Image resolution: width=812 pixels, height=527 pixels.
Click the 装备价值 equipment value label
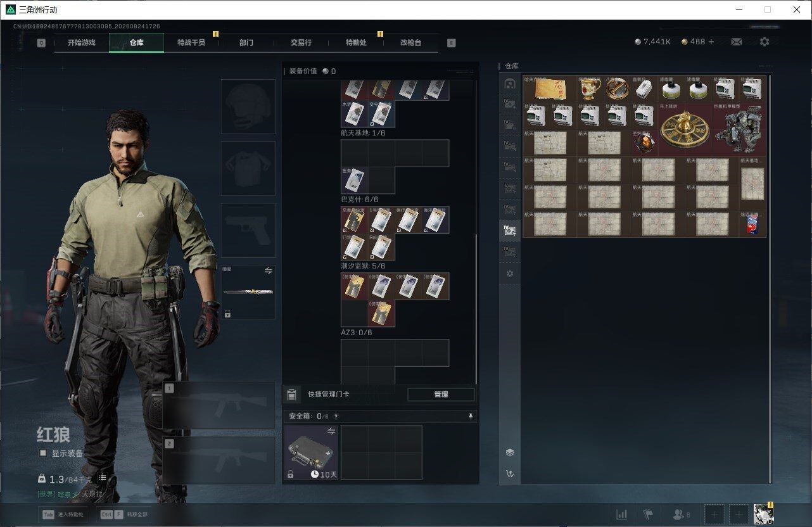(x=303, y=71)
